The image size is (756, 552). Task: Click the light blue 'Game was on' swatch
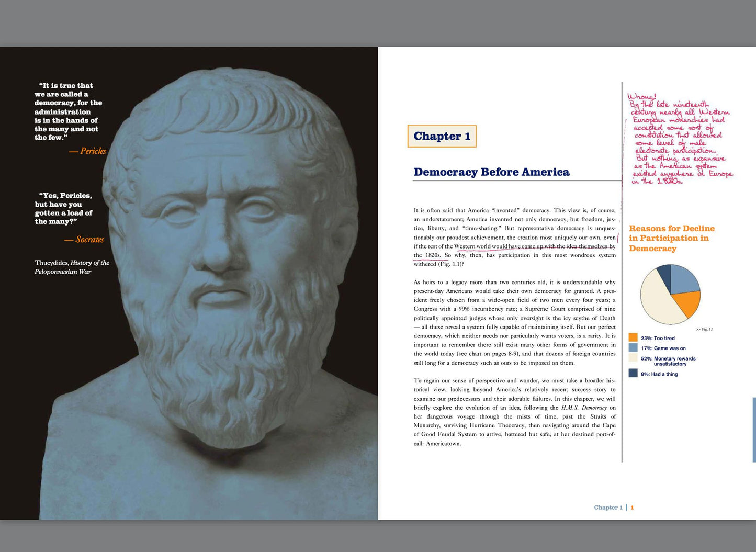pos(633,347)
